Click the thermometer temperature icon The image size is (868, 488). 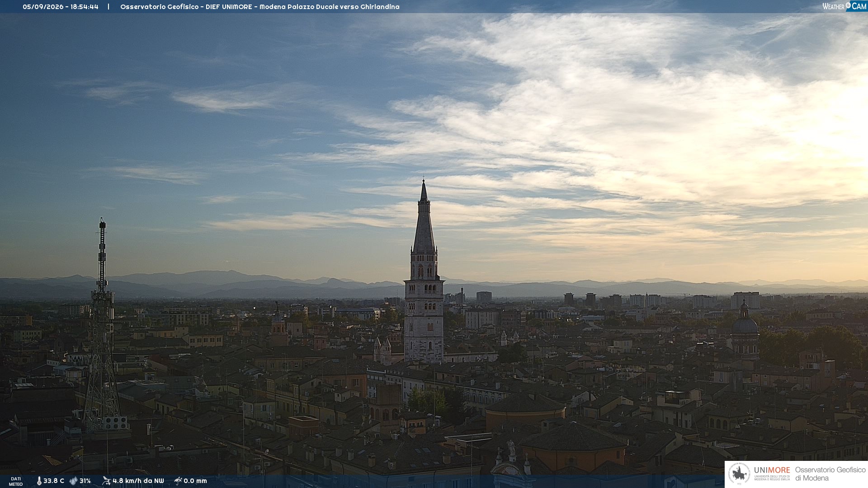tap(39, 481)
